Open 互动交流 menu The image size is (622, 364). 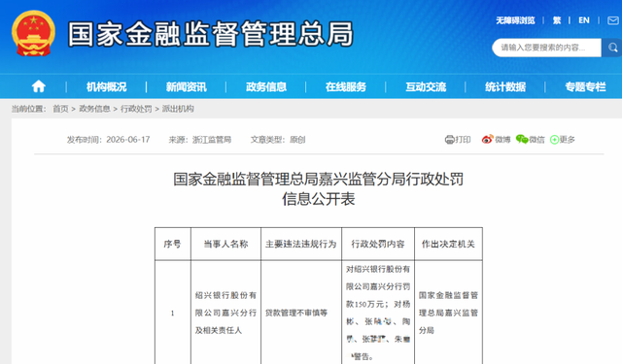426,86
